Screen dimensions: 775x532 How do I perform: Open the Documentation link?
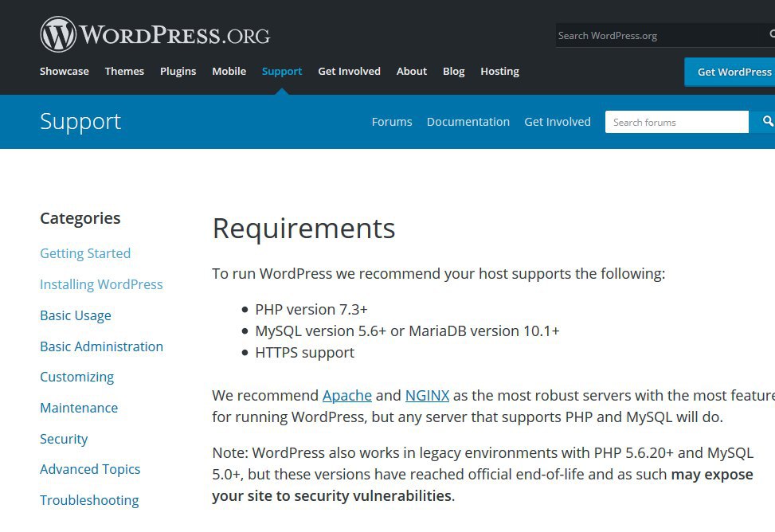(468, 122)
